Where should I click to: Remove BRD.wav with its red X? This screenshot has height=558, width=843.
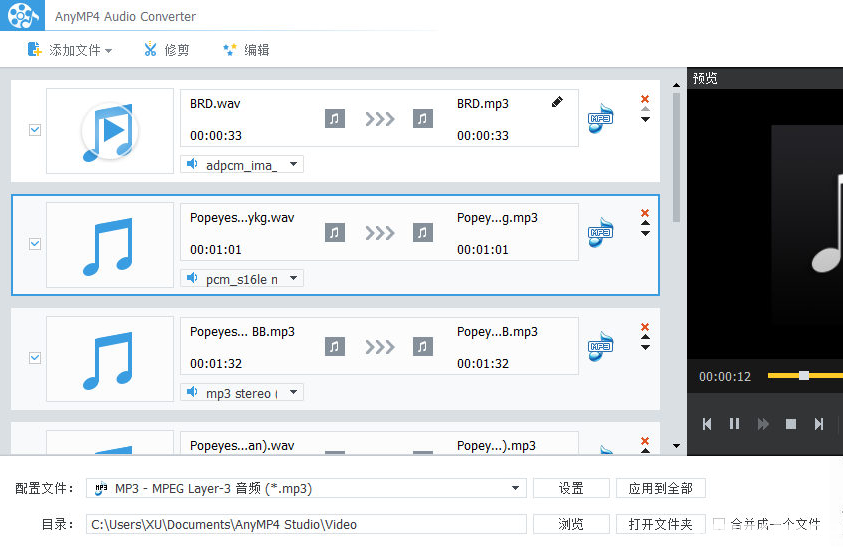point(645,99)
